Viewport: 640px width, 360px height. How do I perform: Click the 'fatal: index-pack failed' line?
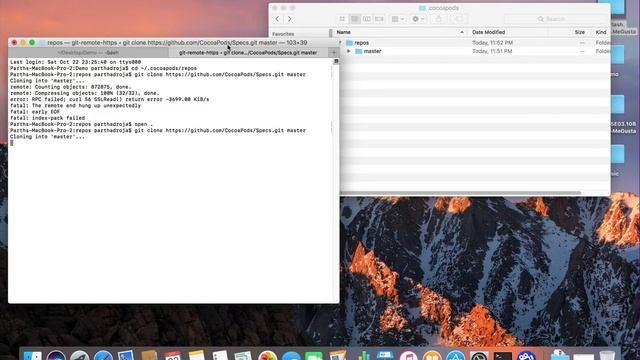click(x=47, y=118)
